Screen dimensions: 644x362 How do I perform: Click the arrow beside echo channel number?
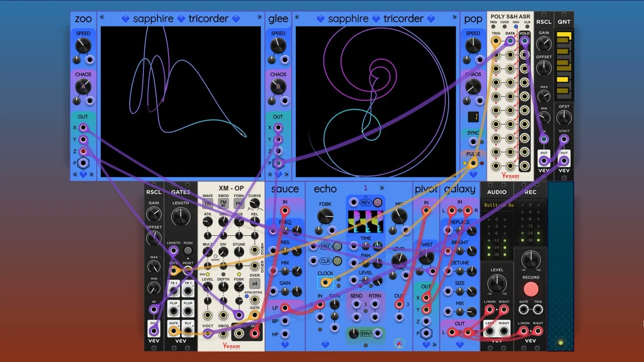point(382,188)
